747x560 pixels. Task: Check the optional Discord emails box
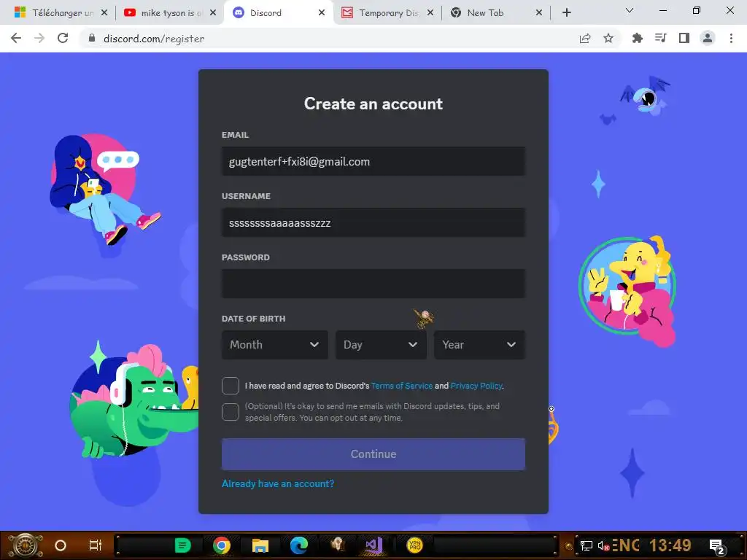pos(231,412)
